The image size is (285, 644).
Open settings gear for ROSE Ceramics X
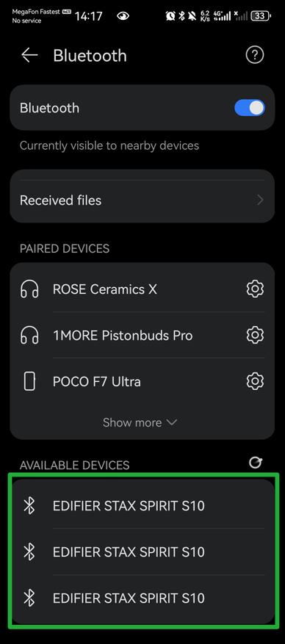(255, 289)
